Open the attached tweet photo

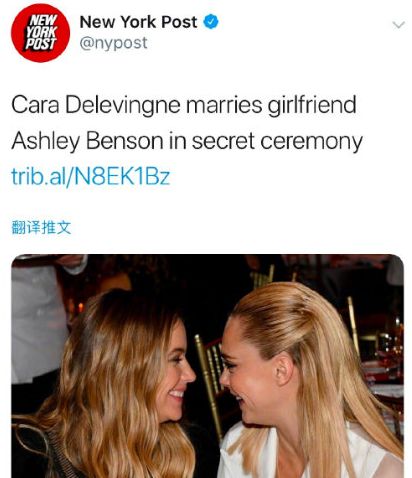[207, 366]
